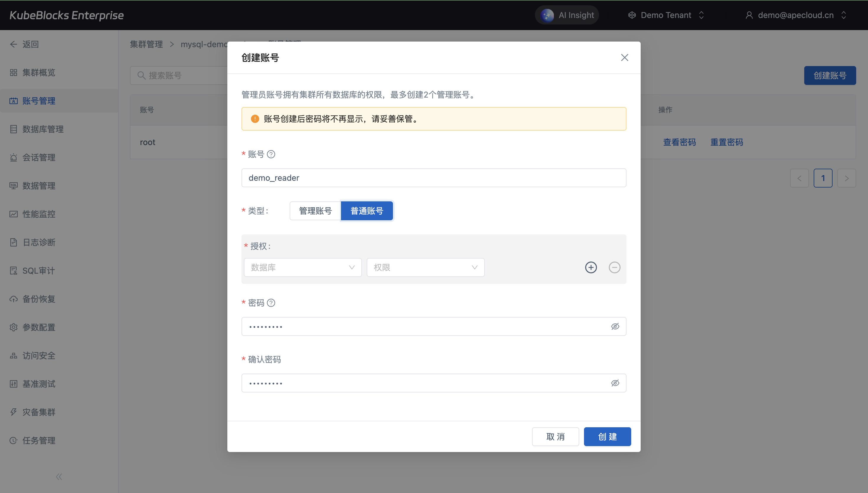The image size is (868, 493).
Task: Expand the Demo Tenant switcher
Action: tap(666, 15)
